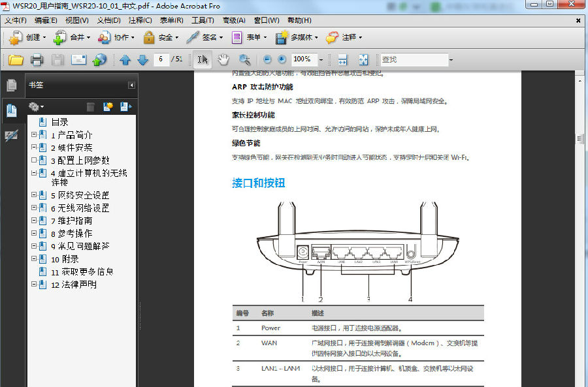Jump to bookmark 目录
588x387 pixels.
(59, 122)
